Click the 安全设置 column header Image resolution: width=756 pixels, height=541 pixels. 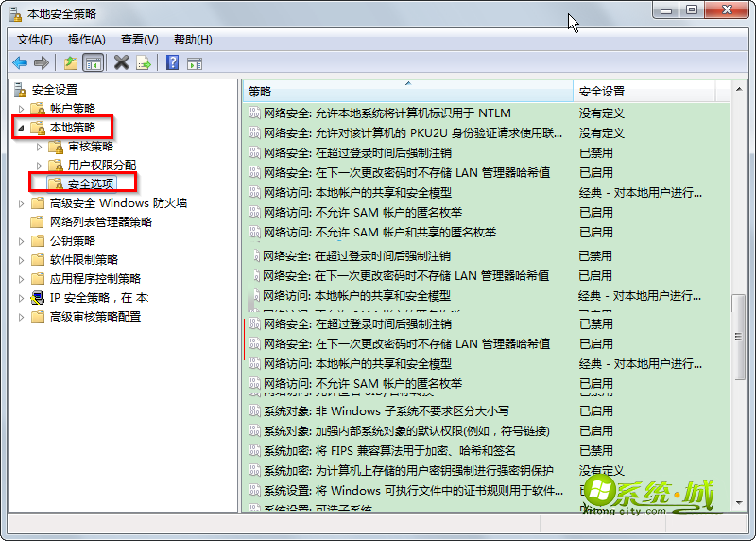click(643, 92)
